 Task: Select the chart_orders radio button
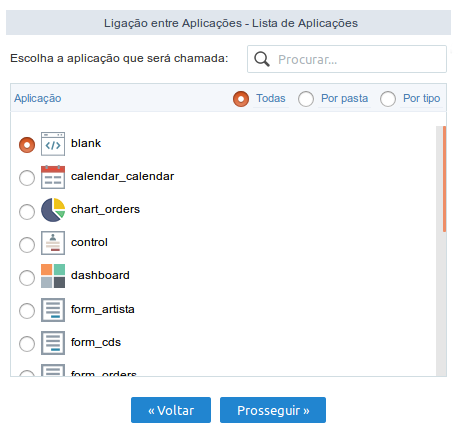click(x=27, y=212)
